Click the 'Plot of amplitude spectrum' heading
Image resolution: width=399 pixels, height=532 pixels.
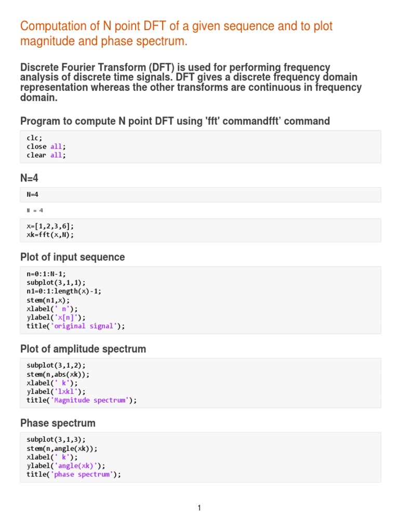[83, 349]
